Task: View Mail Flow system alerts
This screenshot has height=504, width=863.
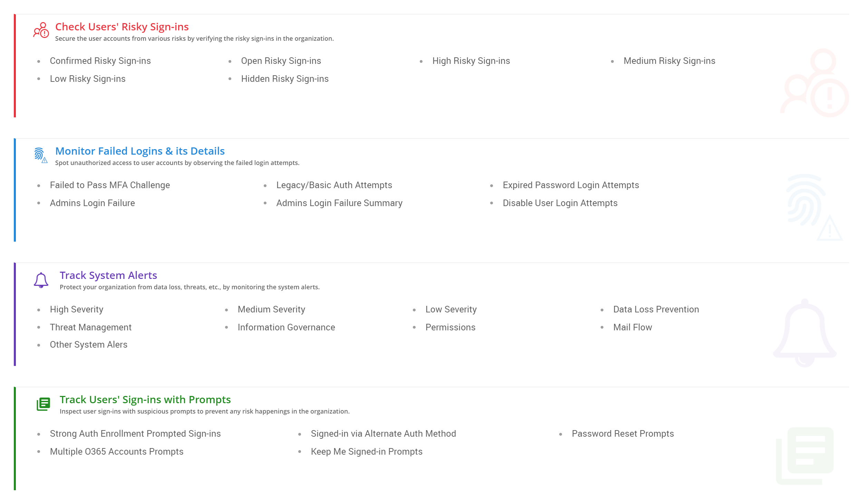Action: click(632, 328)
